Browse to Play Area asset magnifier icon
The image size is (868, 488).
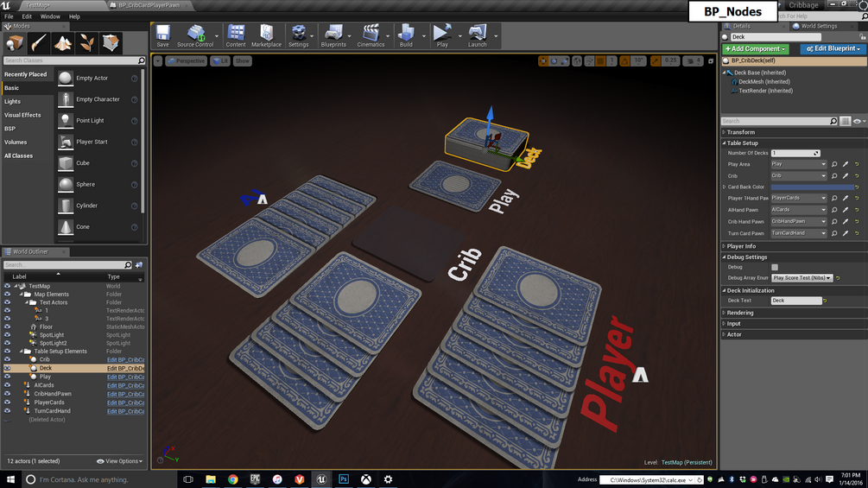834,164
